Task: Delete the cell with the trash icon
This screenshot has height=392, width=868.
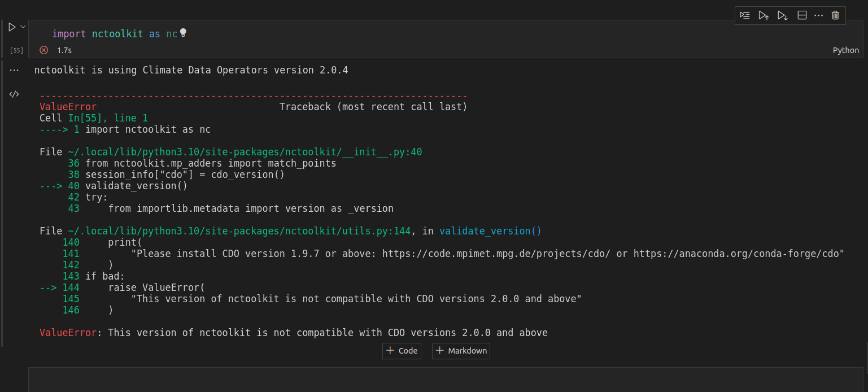Action: coord(835,15)
